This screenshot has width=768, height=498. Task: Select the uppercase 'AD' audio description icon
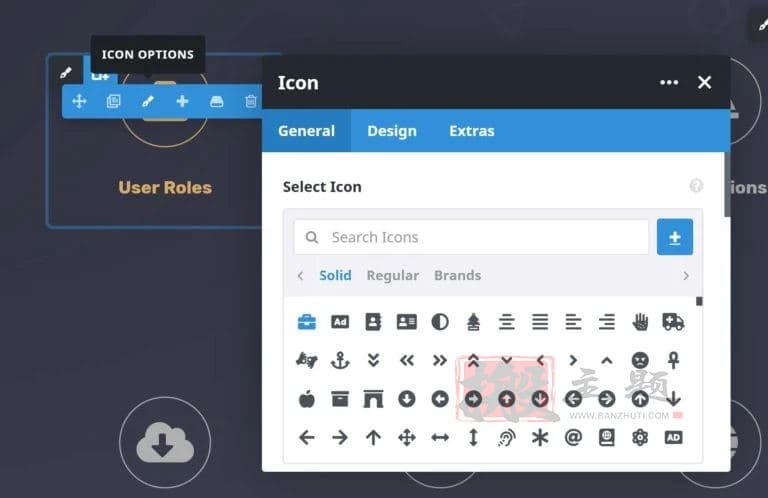[673, 437]
